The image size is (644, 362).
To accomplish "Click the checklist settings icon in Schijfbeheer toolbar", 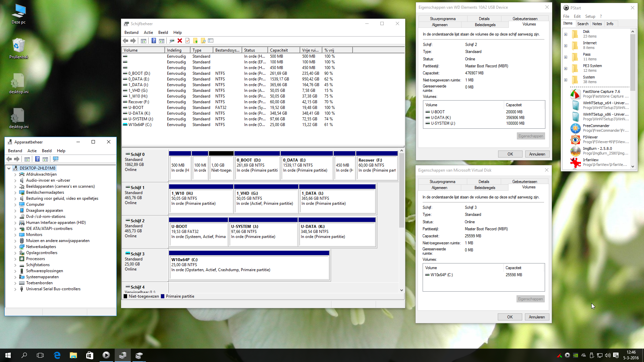I will pyautogui.click(x=211, y=41).
